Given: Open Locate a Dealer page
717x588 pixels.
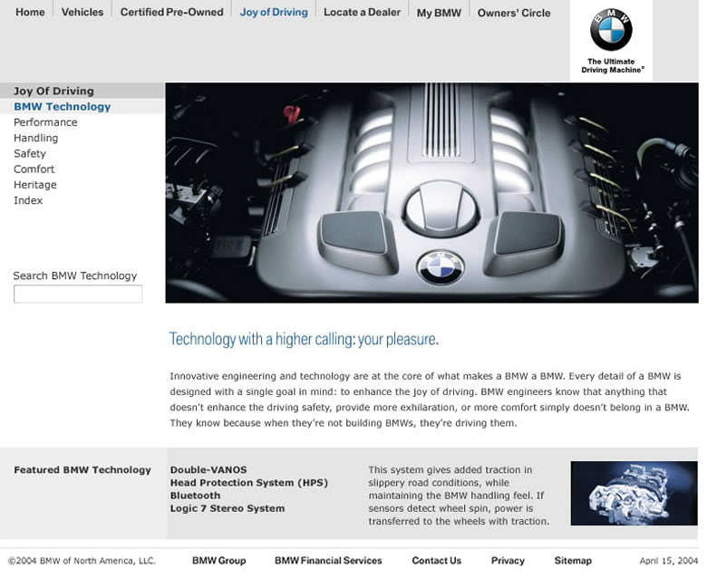Looking at the screenshot, I should click(x=363, y=13).
